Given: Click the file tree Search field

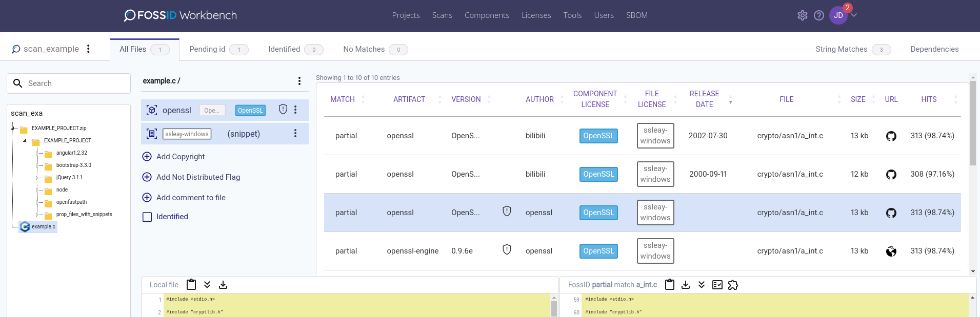Looking at the screenshot, I should pos(69,83).
